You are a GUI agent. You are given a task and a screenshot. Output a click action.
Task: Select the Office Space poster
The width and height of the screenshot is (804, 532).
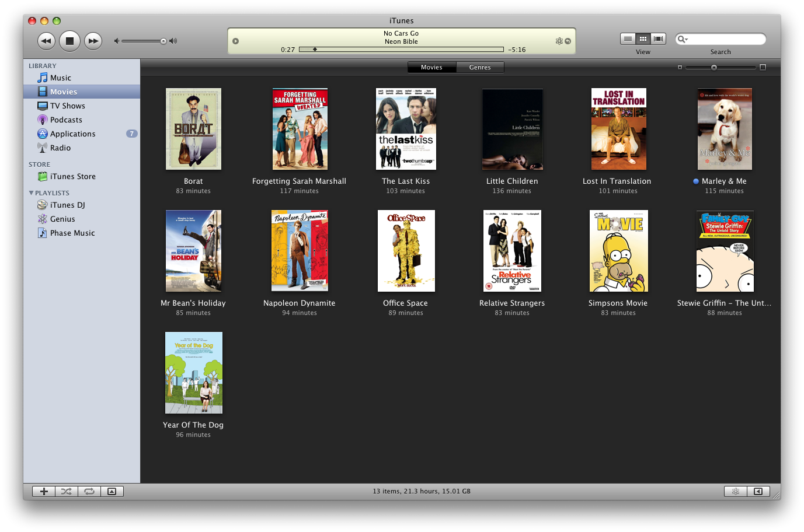click(406, 251)
